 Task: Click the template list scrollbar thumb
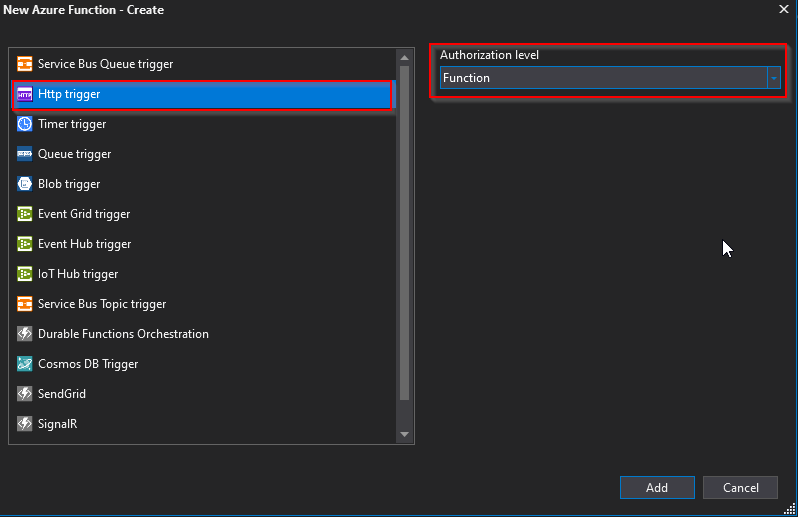point(405,233)
